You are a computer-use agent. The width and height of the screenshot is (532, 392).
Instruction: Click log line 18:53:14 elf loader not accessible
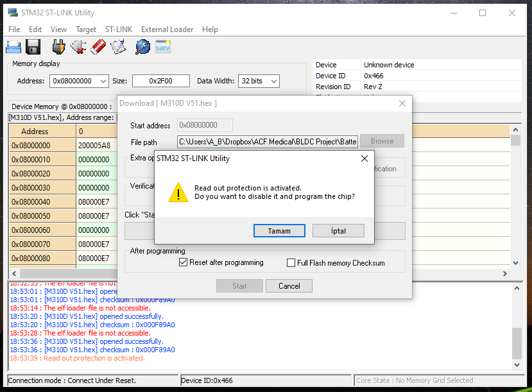(x=80, y=308)
